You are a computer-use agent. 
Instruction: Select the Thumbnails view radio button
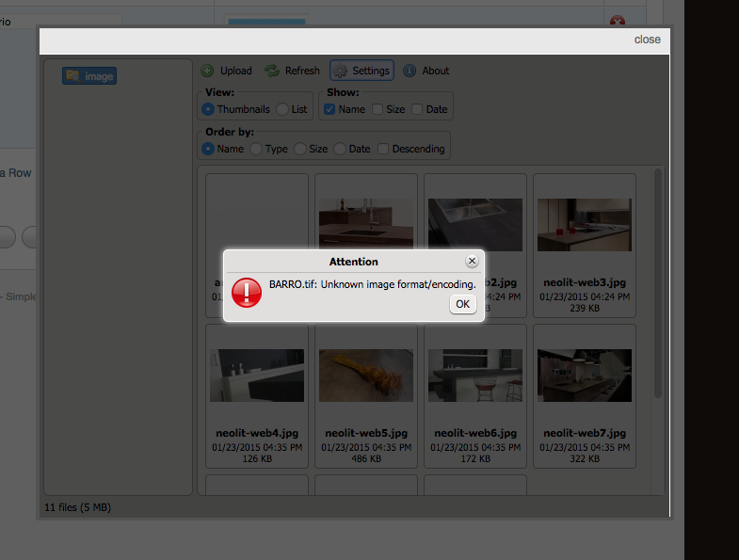click(x=208, y=109)
